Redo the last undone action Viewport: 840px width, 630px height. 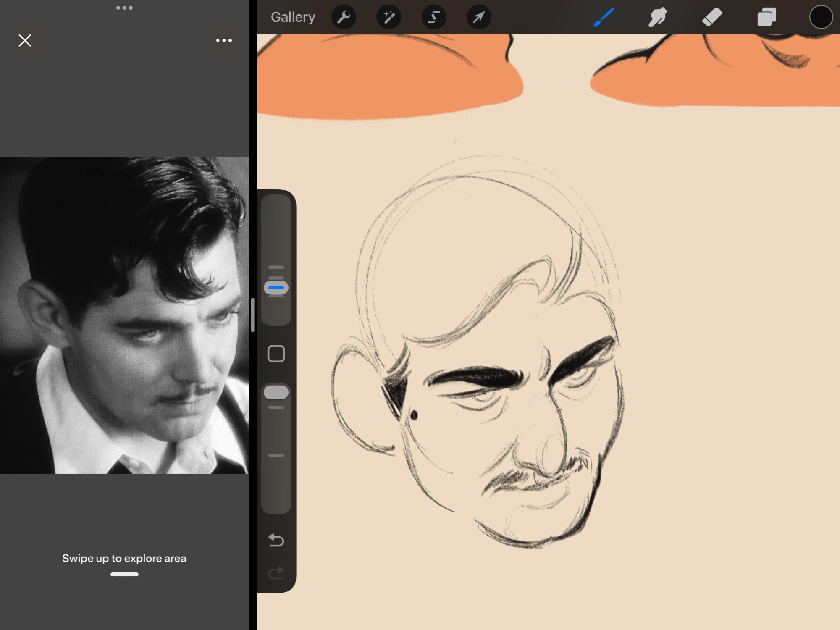[276, 572]
